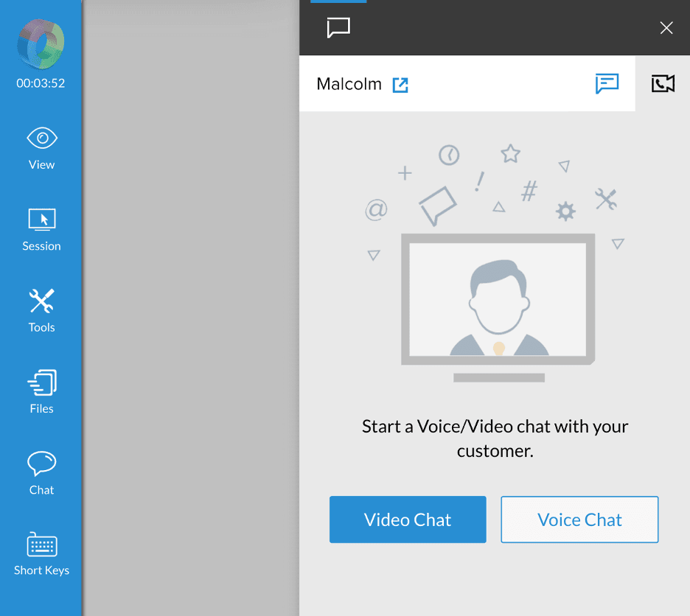Close the chat side panel

point(666,28)
